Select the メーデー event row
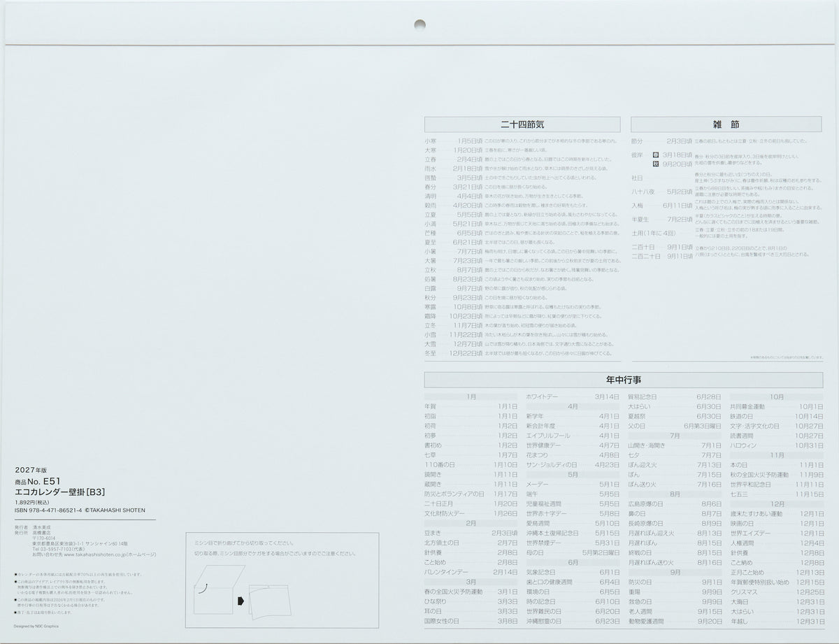The height and width of the screenshot is (644, 839). (573, 484)
